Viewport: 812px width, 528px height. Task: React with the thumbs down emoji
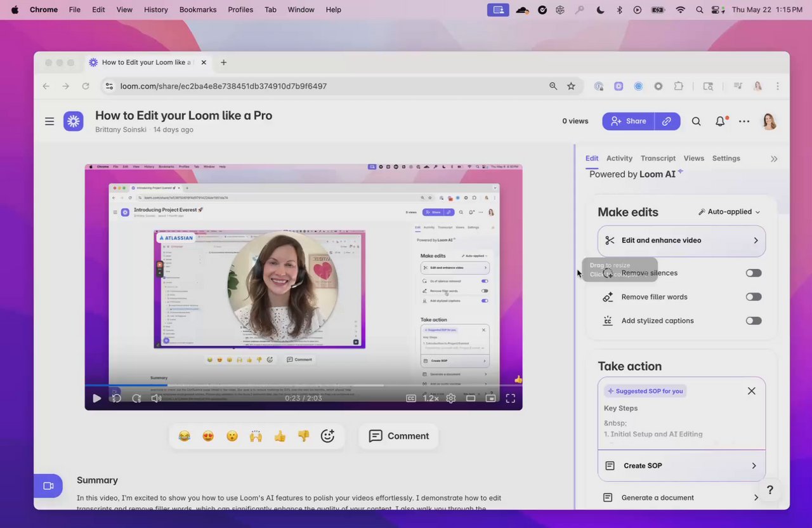[303, 436]
